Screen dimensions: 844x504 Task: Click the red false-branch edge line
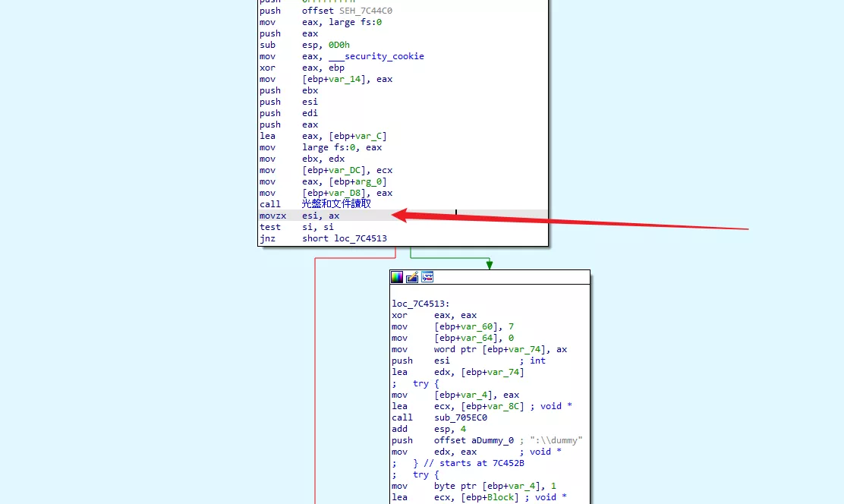pyautogui.click(x=315, y=380)
